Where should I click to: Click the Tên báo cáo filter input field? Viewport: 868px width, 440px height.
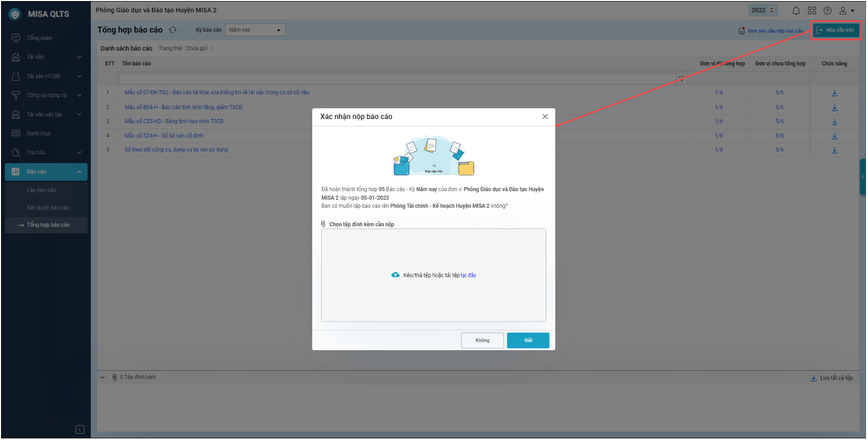coord(398,79)
